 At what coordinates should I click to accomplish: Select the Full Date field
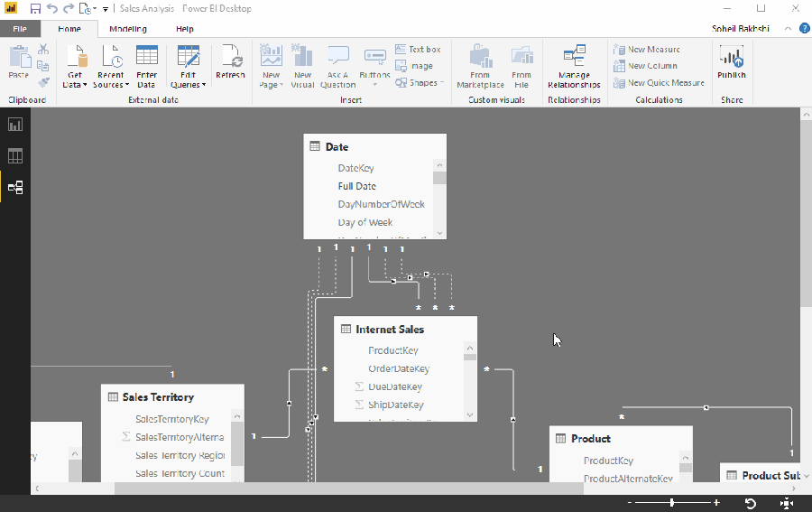coord(356,186)
